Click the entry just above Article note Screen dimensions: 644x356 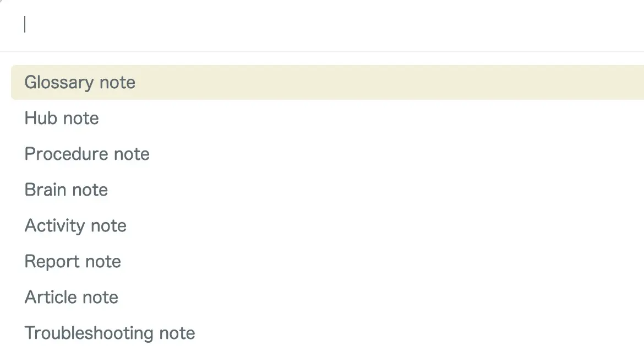[73, 262]
